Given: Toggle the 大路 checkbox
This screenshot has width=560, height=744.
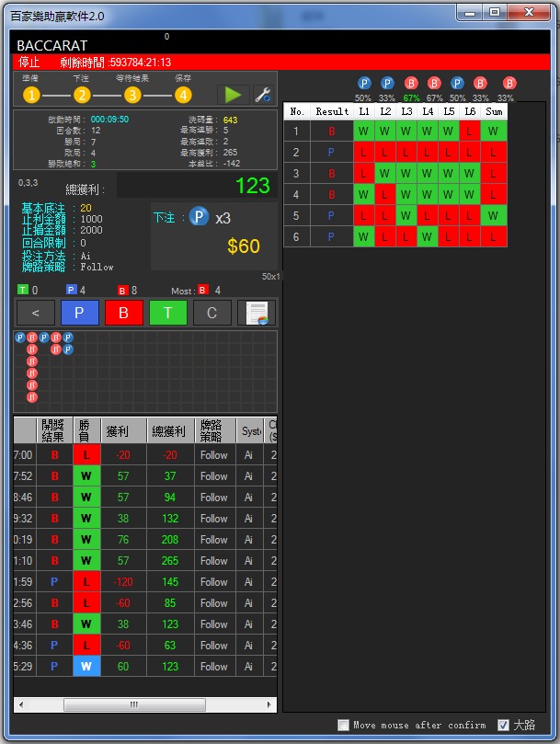Looking at the screenshot, I should [x=503, y=725].
